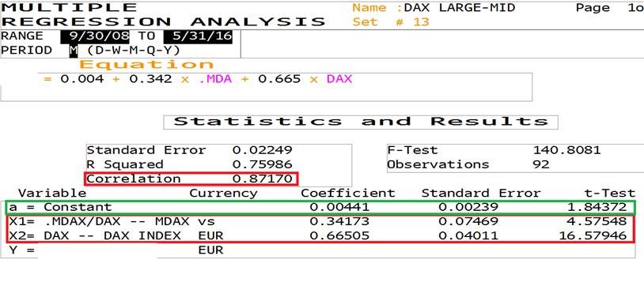Click the .MDA term in equation

click(215, 79)
